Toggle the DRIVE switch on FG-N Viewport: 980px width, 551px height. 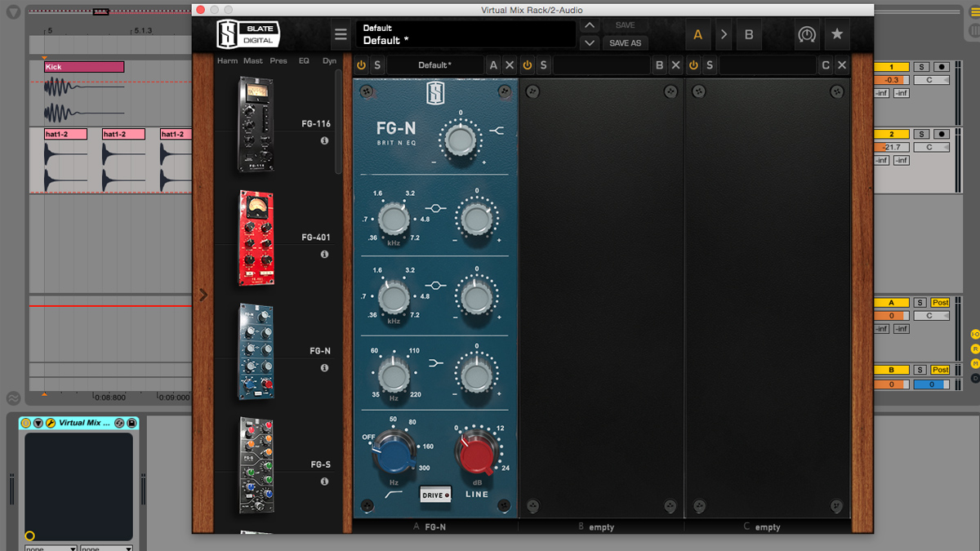tap(436, 495)
